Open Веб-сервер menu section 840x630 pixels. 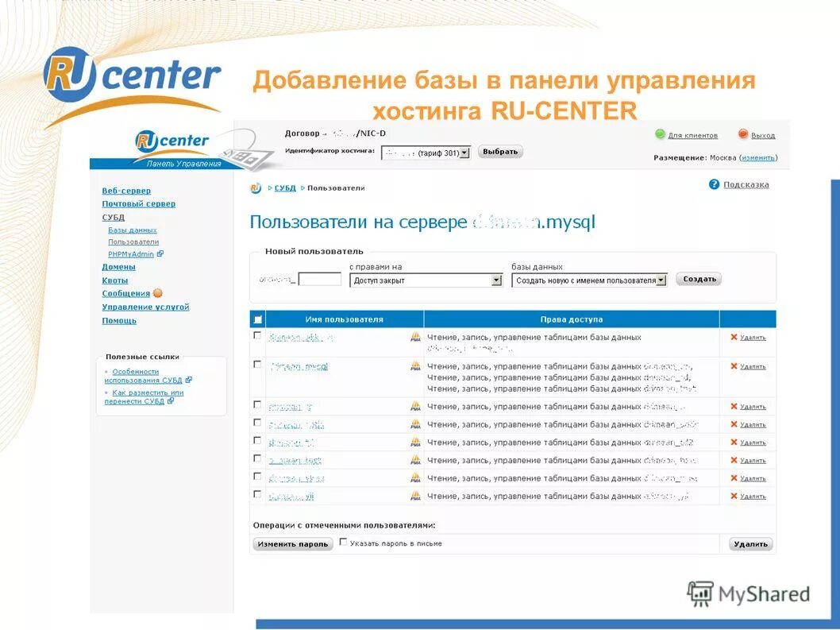click(126, 191)
